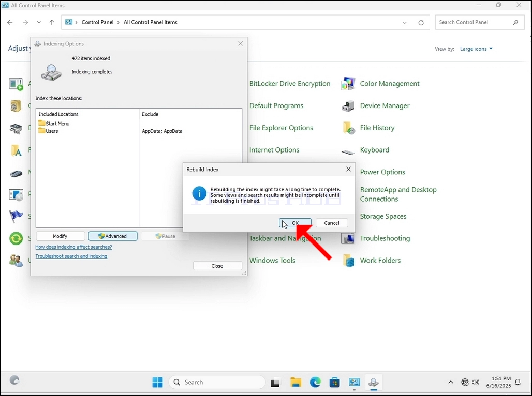
Task: Open Default Programs
Action: pyautogui.click(x=276, y=105)
